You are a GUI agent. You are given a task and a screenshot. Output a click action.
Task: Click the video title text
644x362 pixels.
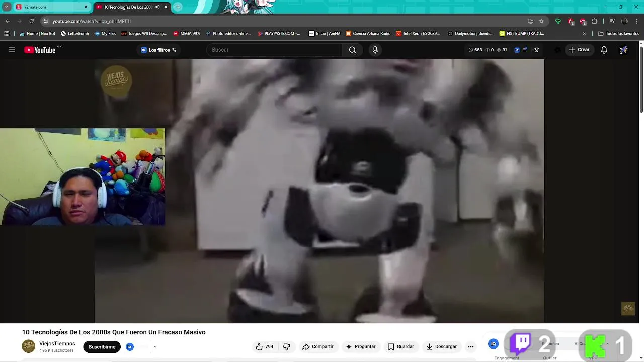click(114, 332)
